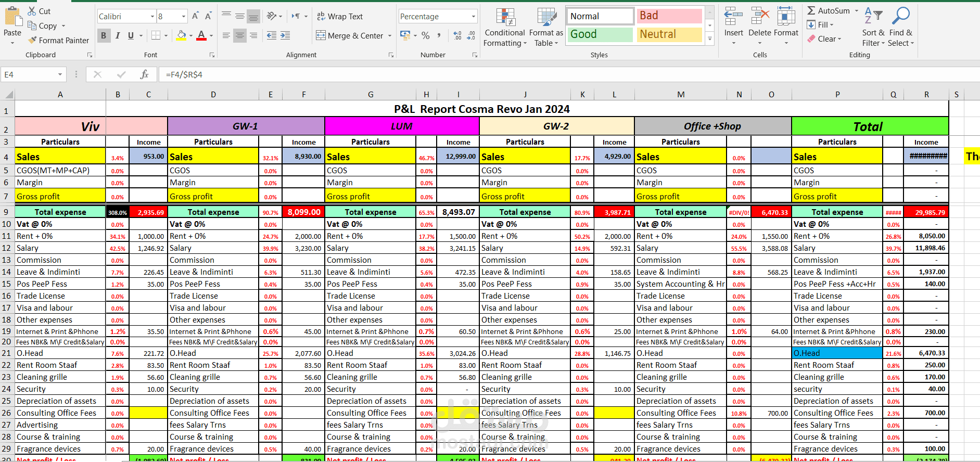Click Decrease Indent icon
Screen dimensions: 980x462
point(272,35)
